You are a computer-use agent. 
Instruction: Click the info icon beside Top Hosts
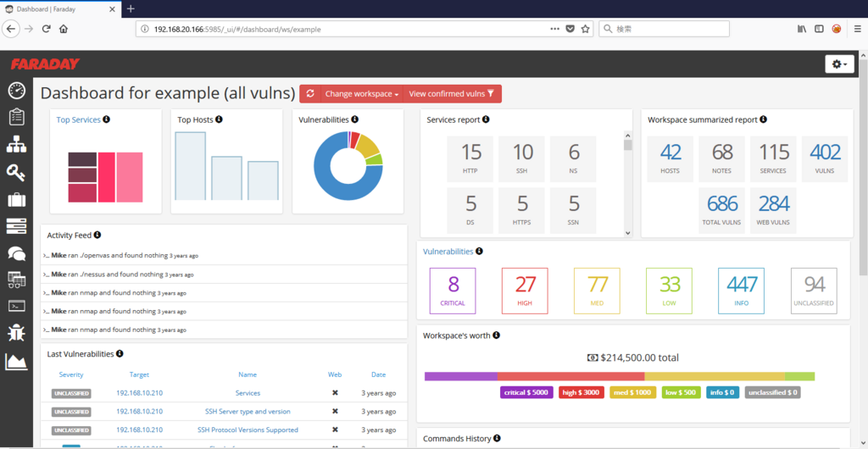(x=219, y=119)
